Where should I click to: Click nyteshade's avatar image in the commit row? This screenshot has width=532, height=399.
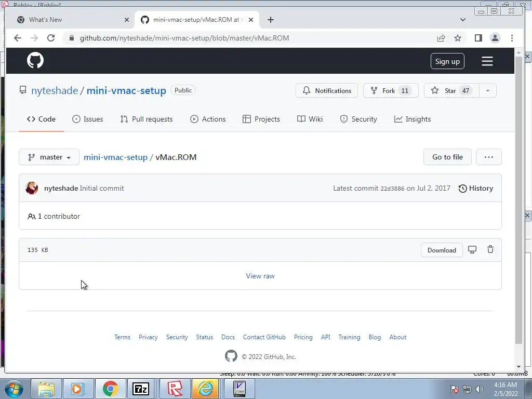tap(32, 188)
